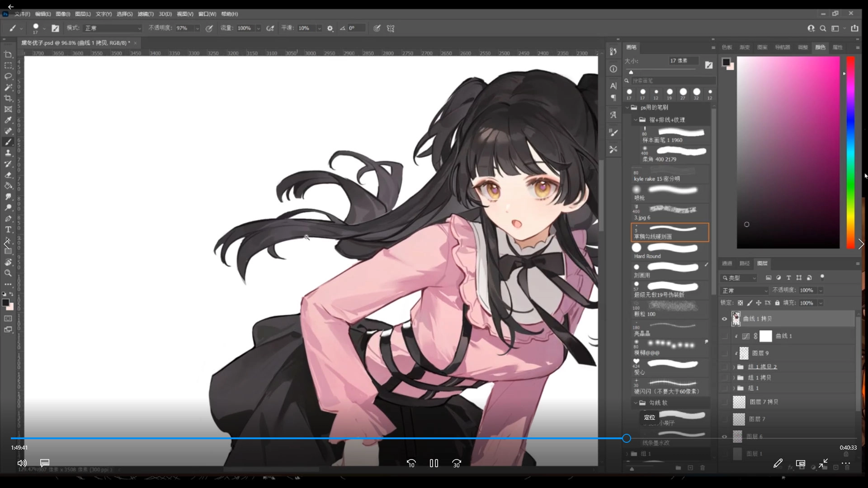Open brush settings gear in options bar

[x=330, y=28]
